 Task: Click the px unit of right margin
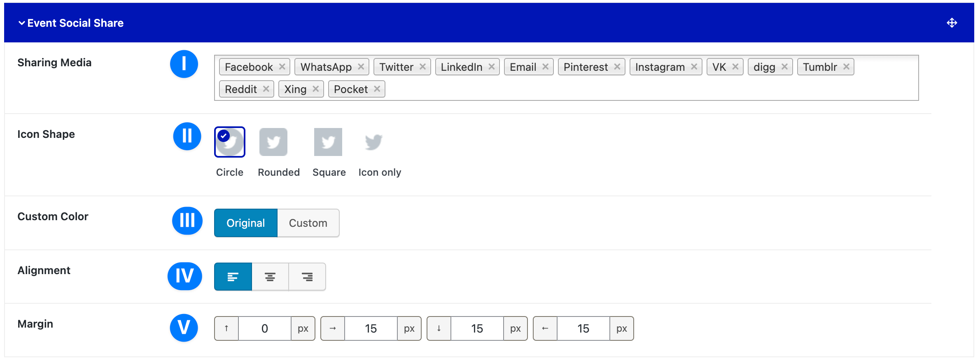coord(409,328)
